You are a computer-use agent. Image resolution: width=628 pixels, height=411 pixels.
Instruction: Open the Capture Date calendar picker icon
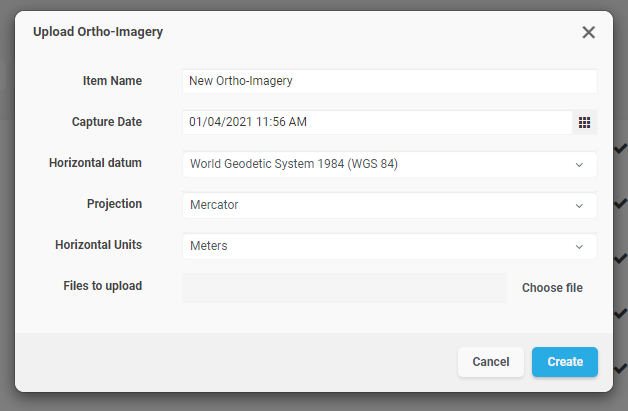[584, 122]
